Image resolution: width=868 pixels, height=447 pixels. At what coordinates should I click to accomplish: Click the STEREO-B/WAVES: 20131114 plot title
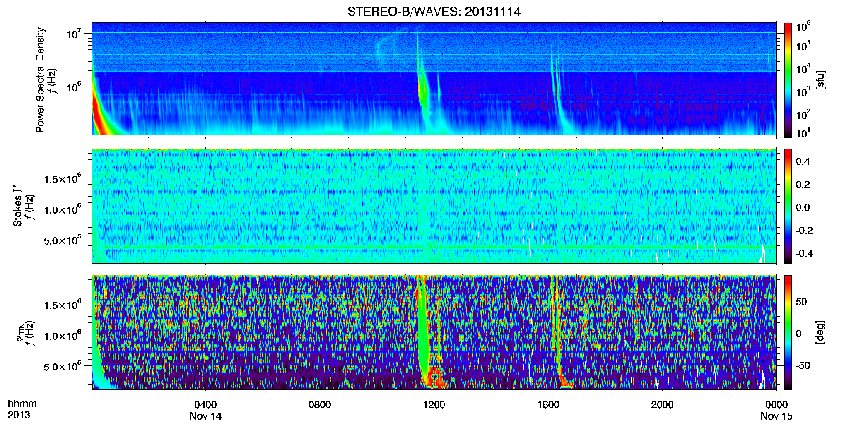(x=434, y=12)
